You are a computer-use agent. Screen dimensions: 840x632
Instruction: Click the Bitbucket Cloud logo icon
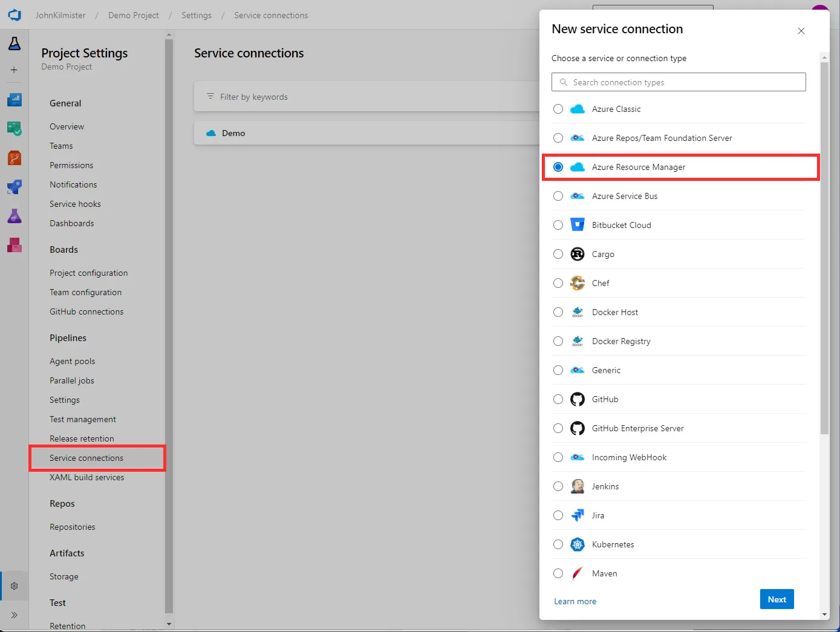pos(578,225)
